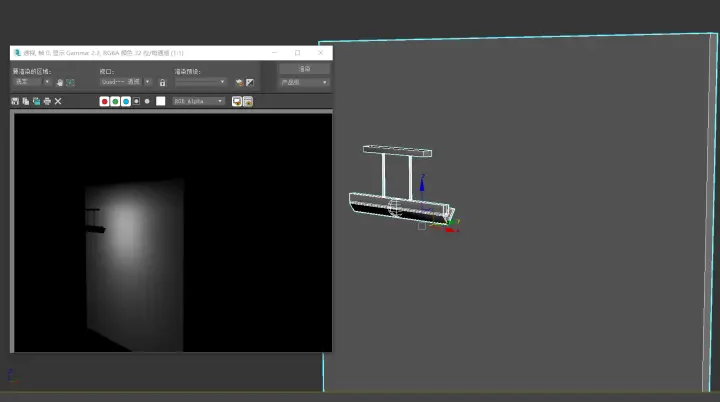Save the rendered image with disk icon
The width and height of the screenshot is (720, 402).
(x=15, y=101)
